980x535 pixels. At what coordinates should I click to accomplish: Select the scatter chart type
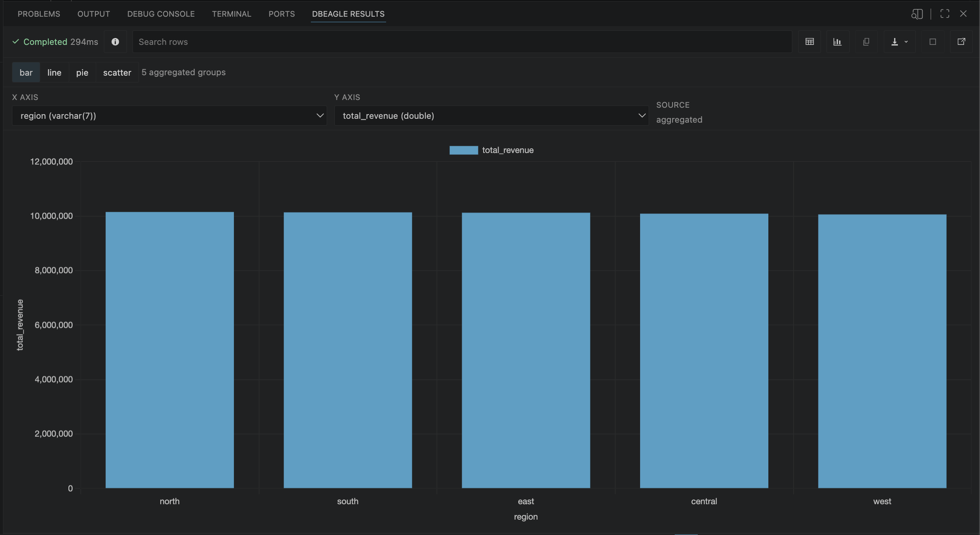pos(117,72)
